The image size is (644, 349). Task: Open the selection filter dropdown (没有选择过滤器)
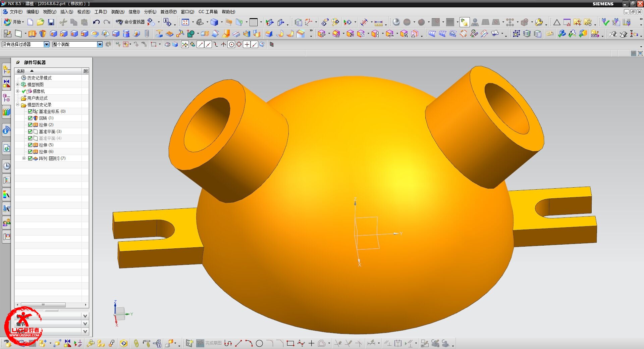(x=47, y=44)
